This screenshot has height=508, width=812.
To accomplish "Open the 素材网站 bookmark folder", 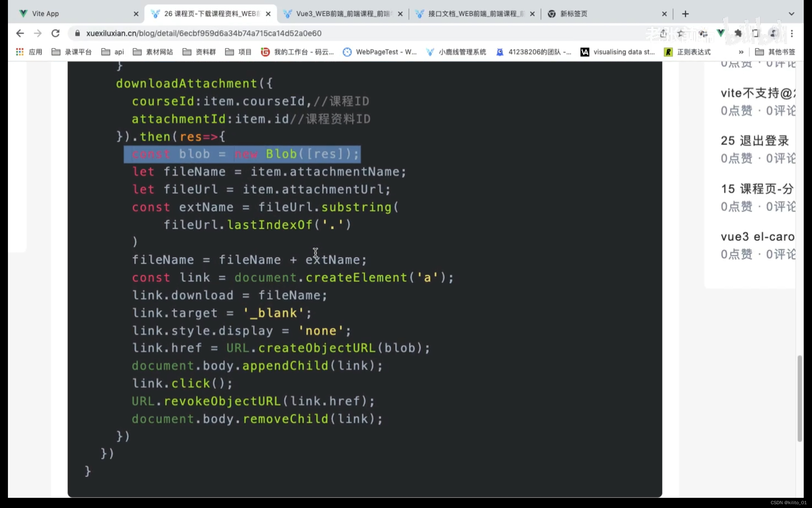I will point(153,52).
